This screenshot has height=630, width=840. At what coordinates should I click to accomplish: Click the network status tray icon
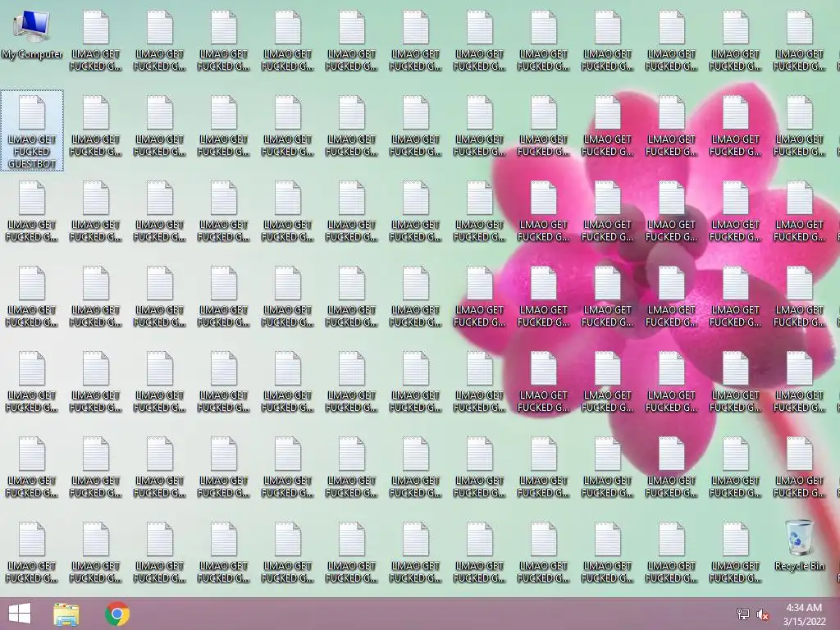743,614
